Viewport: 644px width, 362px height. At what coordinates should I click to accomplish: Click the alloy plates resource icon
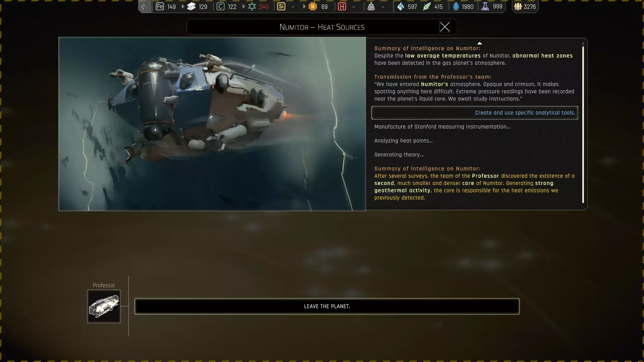pyautogui.click(x=191, y=6)
